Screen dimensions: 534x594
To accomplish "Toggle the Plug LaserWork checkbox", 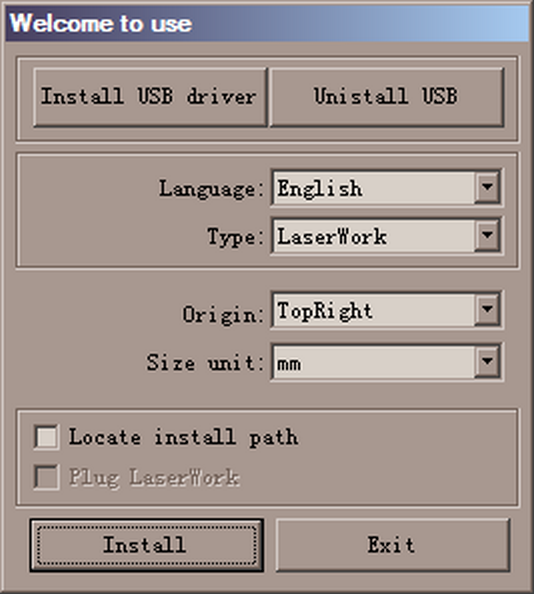I will pyautogui.click(x=46, y=477).
